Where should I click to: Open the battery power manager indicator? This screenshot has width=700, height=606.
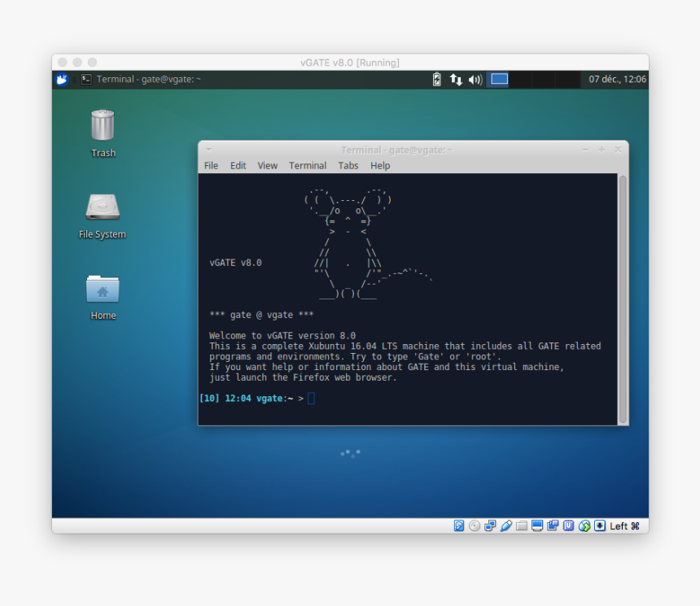pyautogui.click(x=436, y=80)
